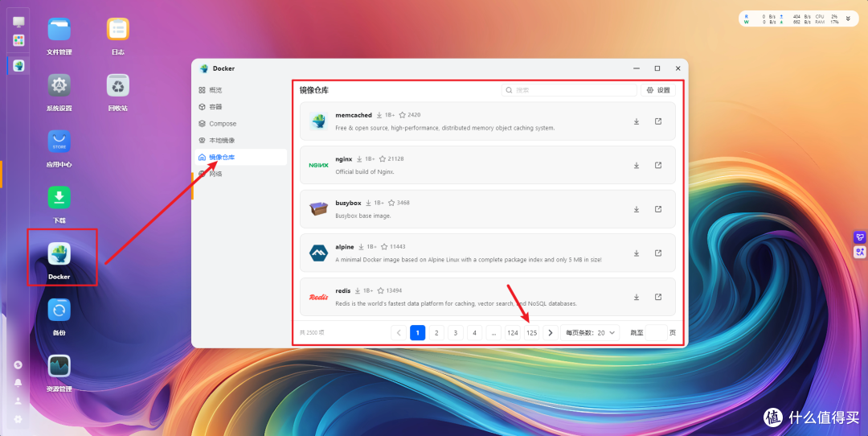
Task: Open 网络 in Docker sidebar
Action: point(240,174)
